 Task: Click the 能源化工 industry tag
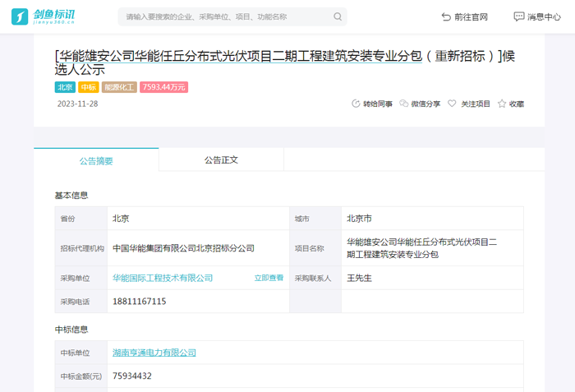pyautogui.click(x=119, y=87)
